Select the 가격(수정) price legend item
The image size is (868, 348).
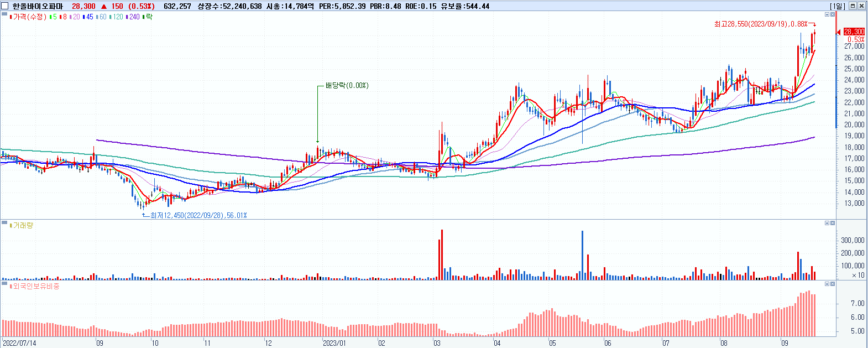pyautogui.click(x=28, y=17)
